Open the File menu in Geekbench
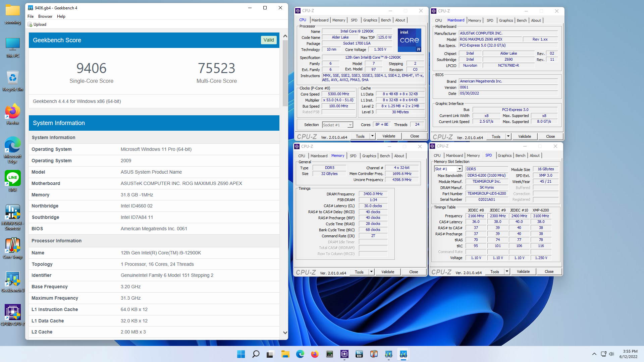The width and height of the screenshot is (644, 362). click(31, 16)
